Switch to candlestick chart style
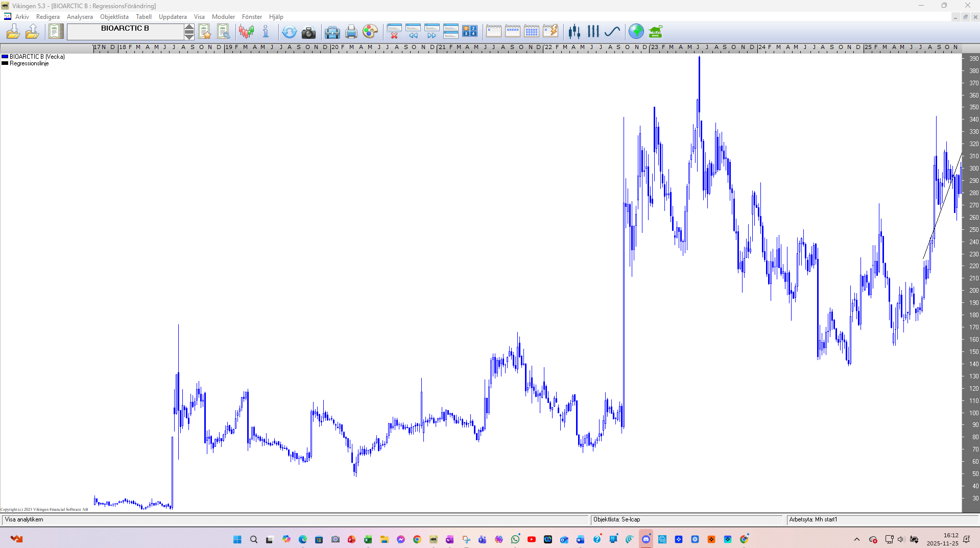Viewport: 980px width, 548px height. click(x=574, y=32)
